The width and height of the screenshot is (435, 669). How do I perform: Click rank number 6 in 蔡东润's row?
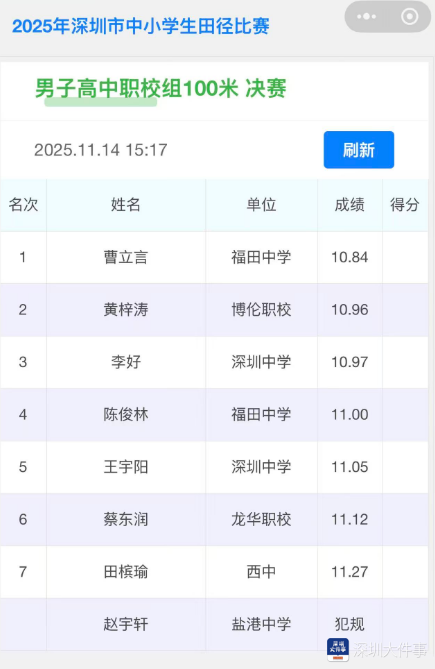pos(23,519)
